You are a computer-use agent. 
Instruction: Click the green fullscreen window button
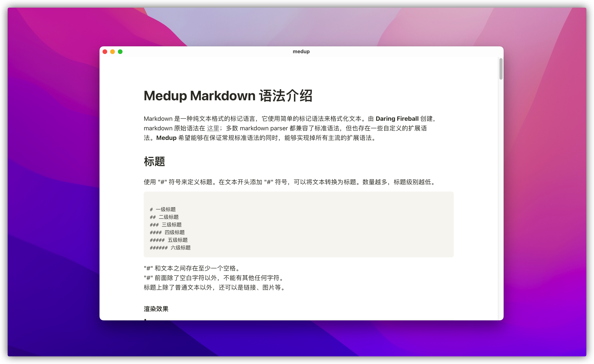[120, 52]
